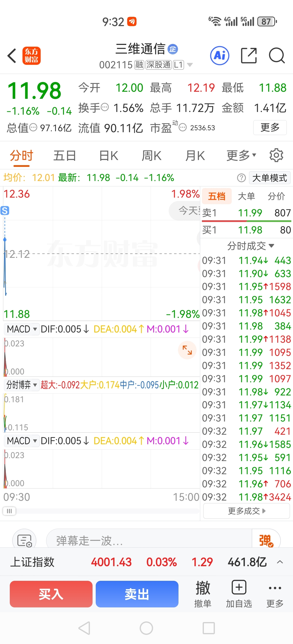Image resolution: width=293 pixels, height=644 pixels.
Task: Tap the 09:32 11.98 3424 trade row
Action: pos(246,497)
